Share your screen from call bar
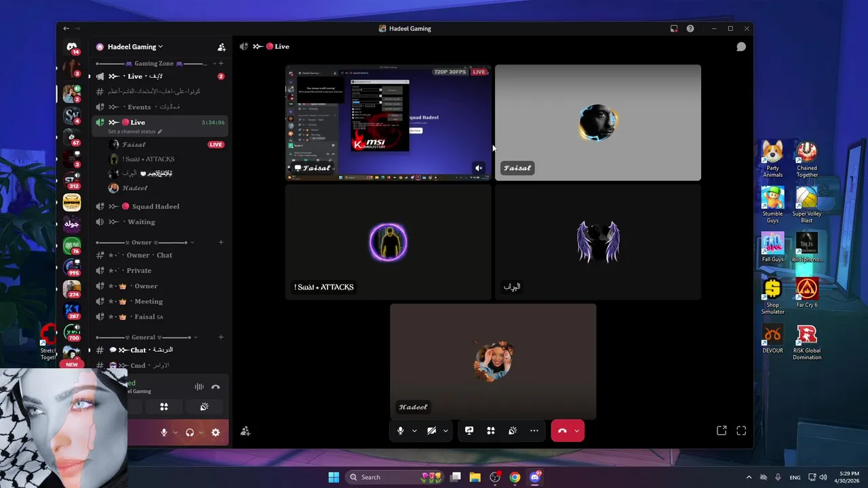Viewport: 868px width, 488px height. tap(469, 430)
